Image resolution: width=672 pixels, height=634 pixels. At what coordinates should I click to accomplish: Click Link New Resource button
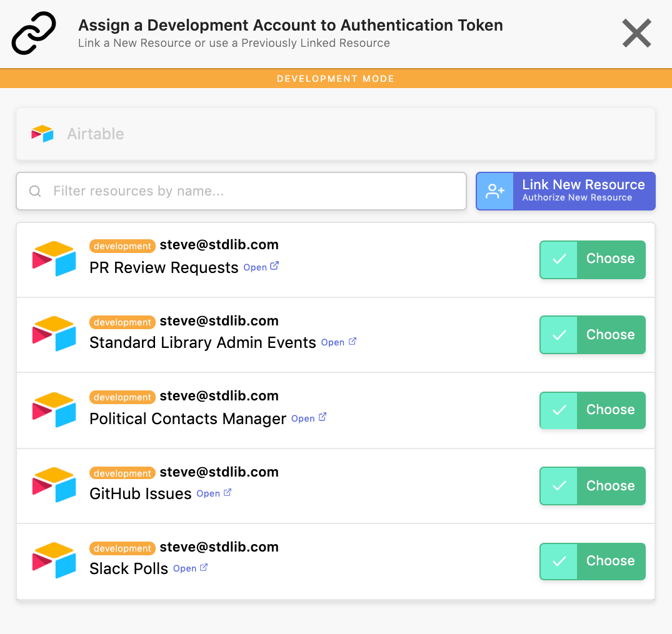point(565,191)
